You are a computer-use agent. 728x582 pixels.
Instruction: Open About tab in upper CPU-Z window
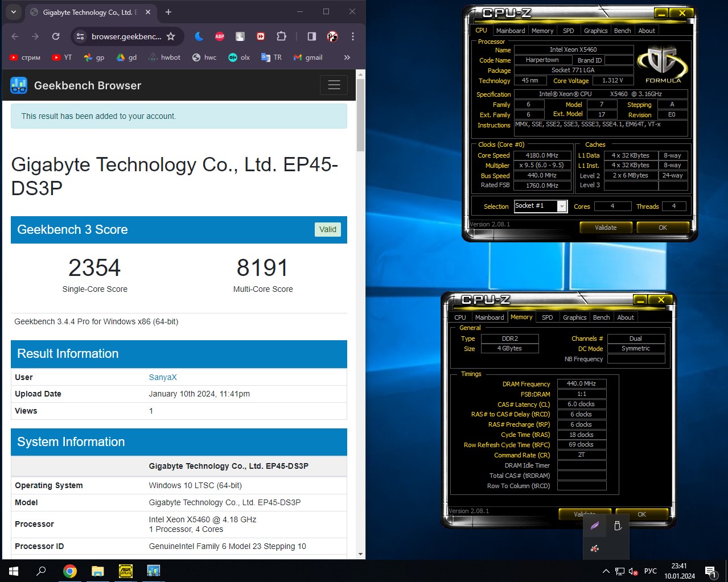pos(647,31)
